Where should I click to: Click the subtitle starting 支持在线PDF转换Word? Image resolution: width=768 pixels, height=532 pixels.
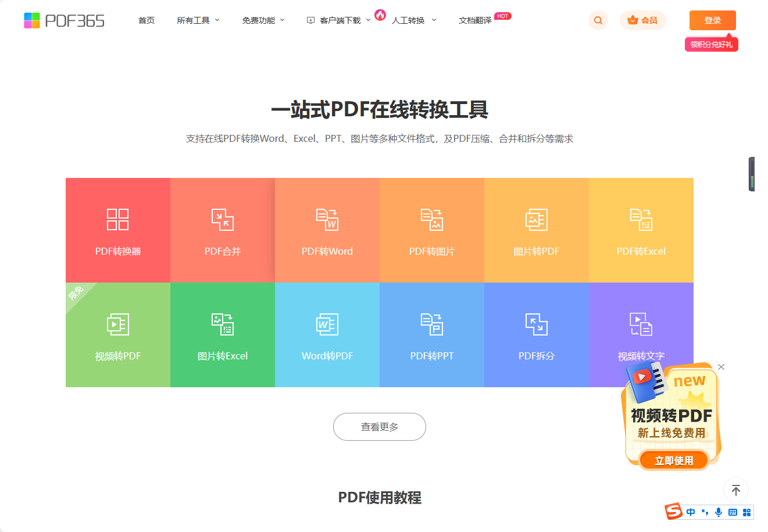pos(380,139)
